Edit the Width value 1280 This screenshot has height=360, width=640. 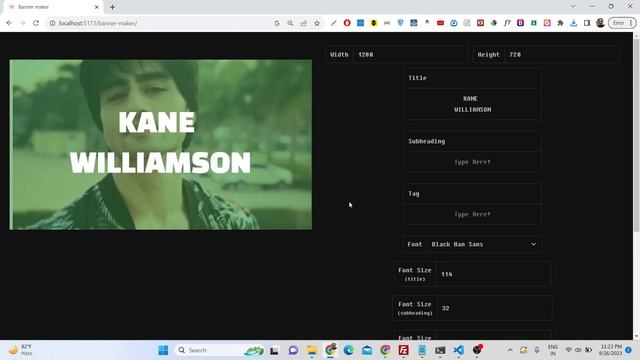(410, 55)
